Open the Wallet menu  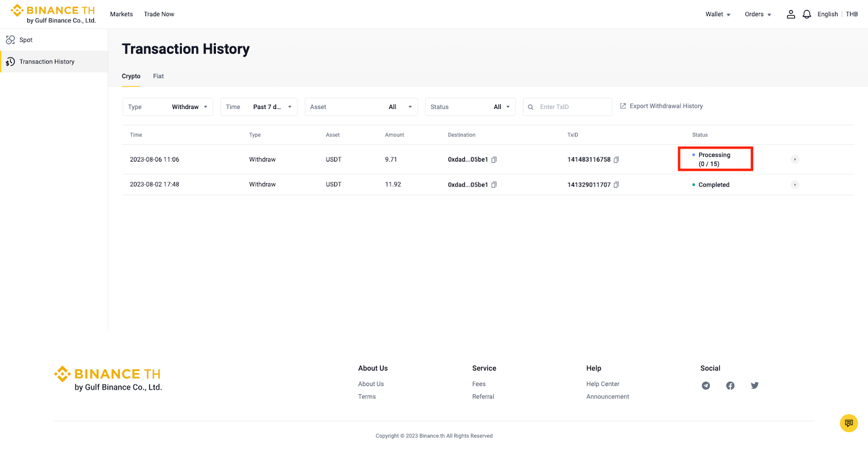(718, 15)
